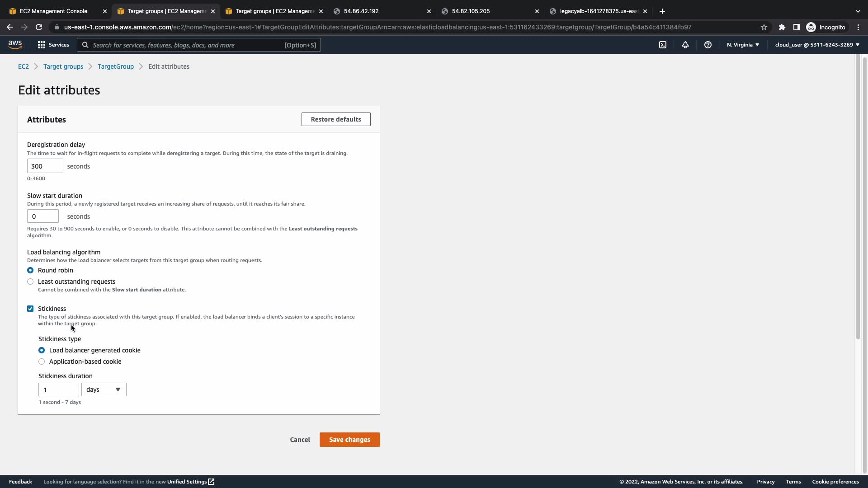
Task: Choose Application-based cookie stickiness type
Action: (42, 361)
